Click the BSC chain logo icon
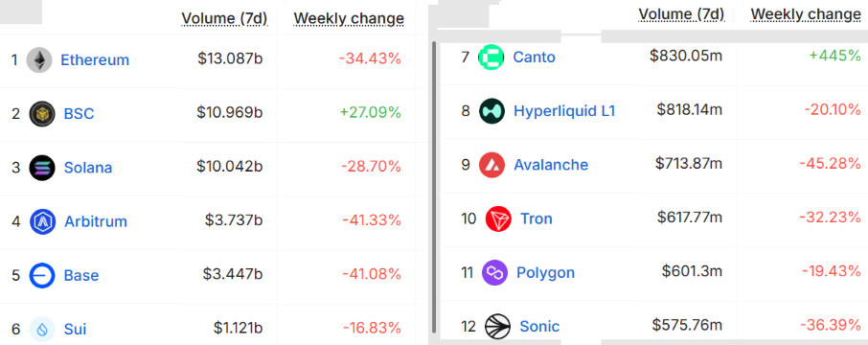Screen dimensions: 868x345 coord(42,114)
